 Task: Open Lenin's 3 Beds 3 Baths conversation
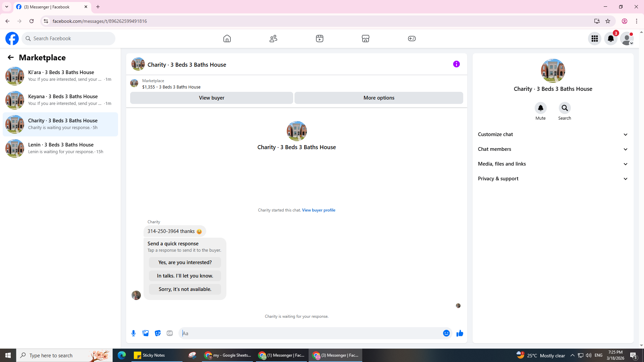tap(60, 148)
